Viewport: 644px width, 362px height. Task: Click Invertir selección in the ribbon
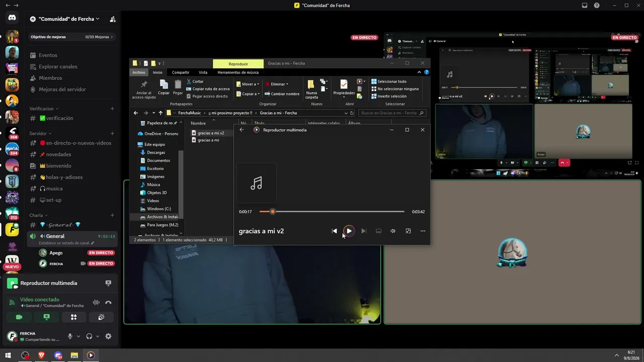click(389, 96)
